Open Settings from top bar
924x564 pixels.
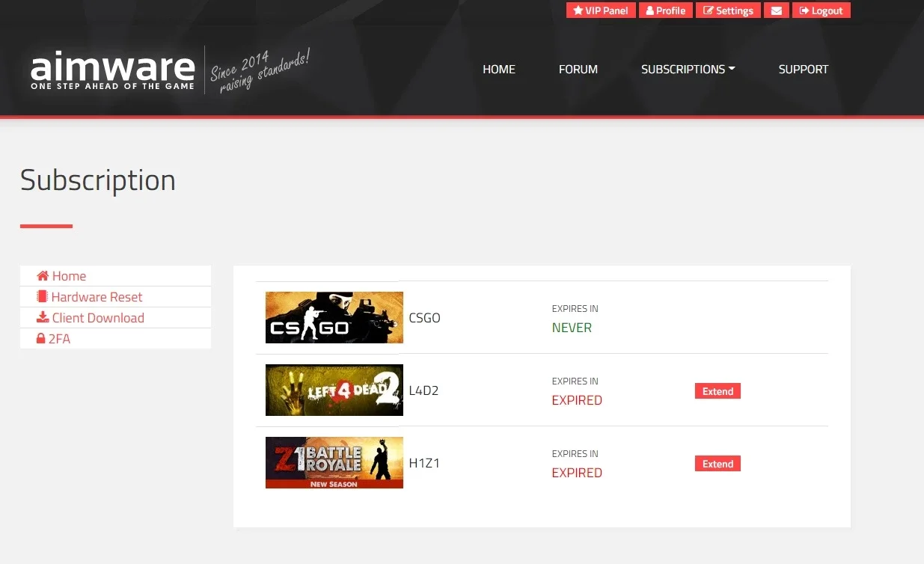point(729,10)
